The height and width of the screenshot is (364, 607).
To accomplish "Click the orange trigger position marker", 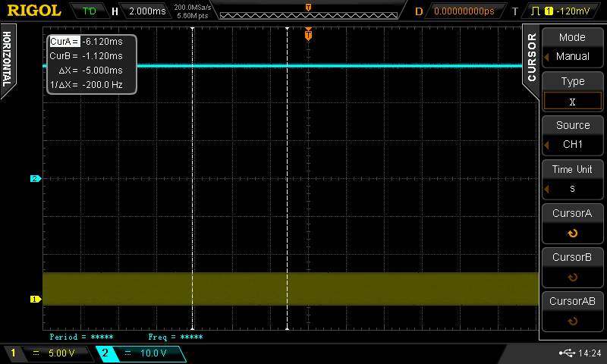I will (x=308, y=34).
